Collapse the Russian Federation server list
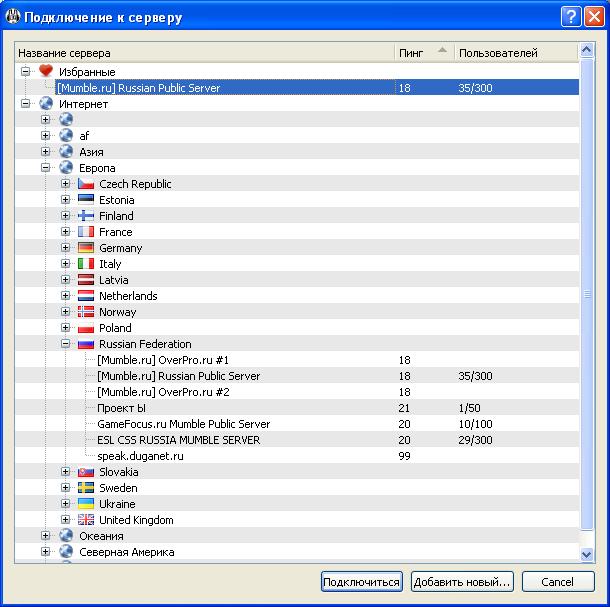Image resolution: width=610 pixels, height=607 pixels. pyautogui.click(x=66, y=344)
